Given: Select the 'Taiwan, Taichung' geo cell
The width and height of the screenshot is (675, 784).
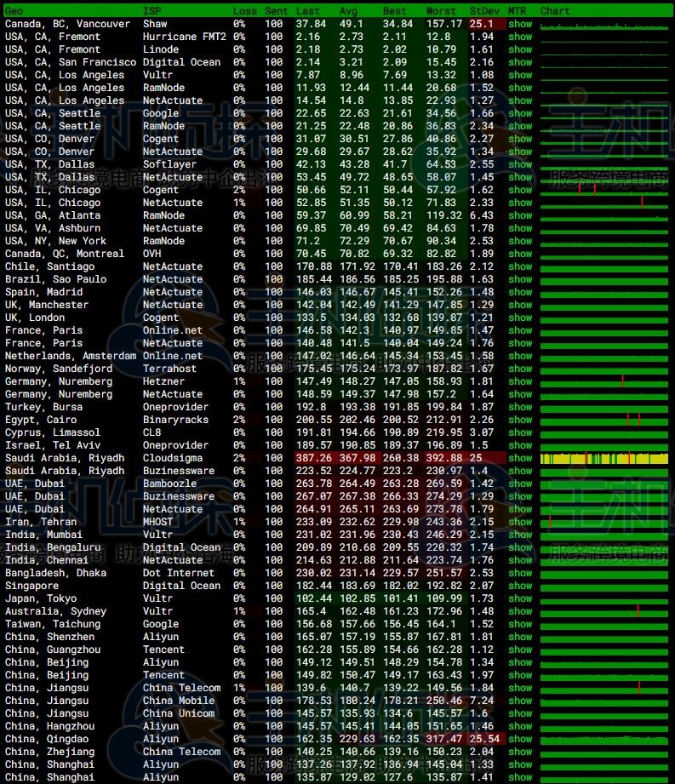Looking at the screenshot, I should (53, 624).
